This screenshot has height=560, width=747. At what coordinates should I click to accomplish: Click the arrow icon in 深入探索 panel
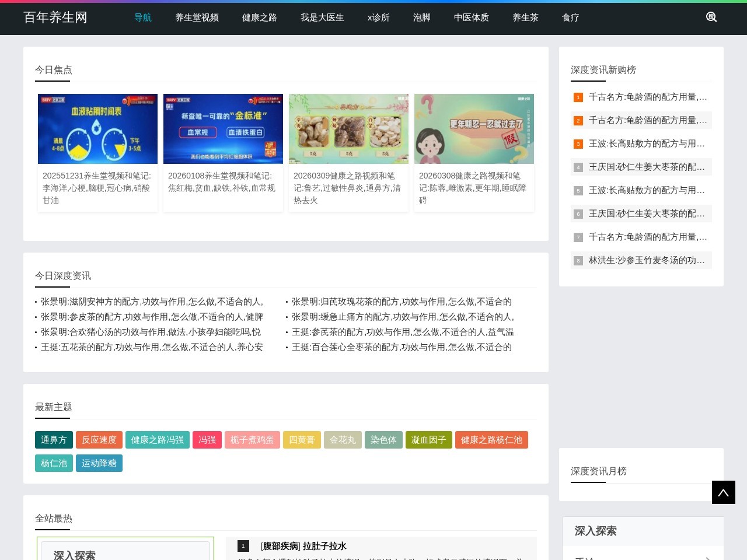[x=708, y=558]
